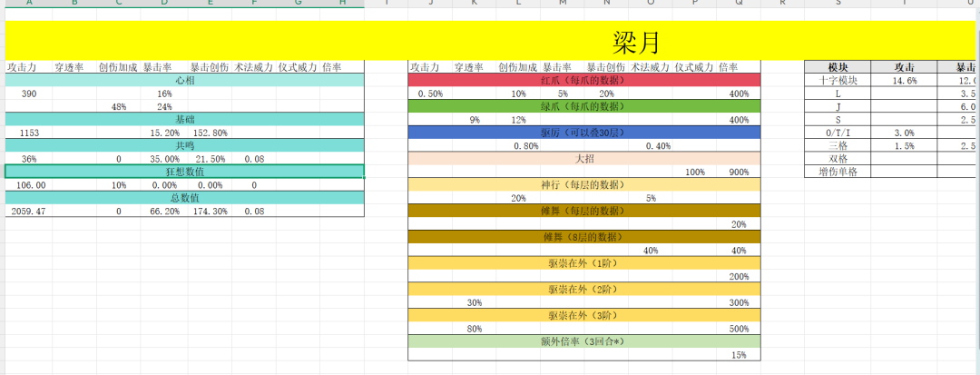The height and width of the screenshot is (375, 980).
Task: Select the cell showing 66.20%
Action: click(164, 212)
